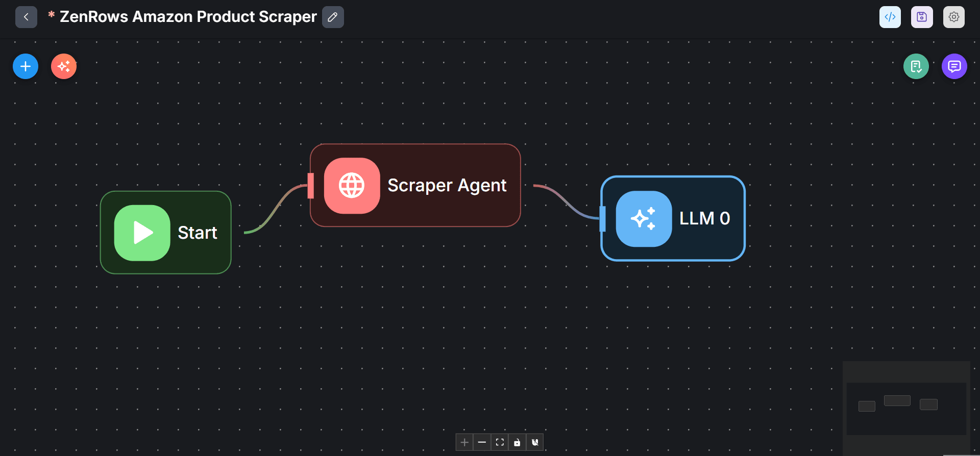Image resolution: width=980 pixels, height=456 pixels.
Task: Zoom in on the canvas
Action: (x=464, y=442)
